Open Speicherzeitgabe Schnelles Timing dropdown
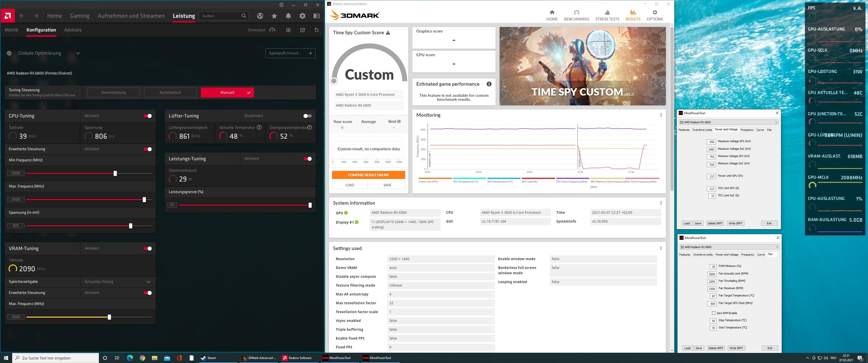Viewport: 868px width, 363px height. (118, 282)
